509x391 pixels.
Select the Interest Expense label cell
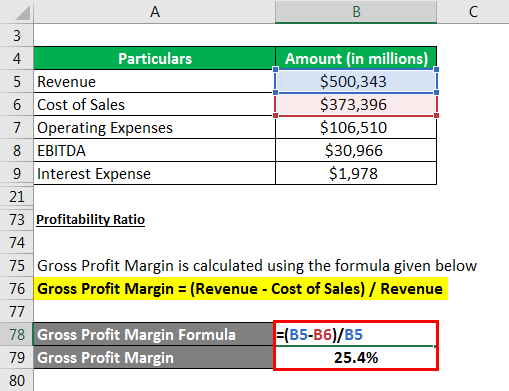coord(155,173)
